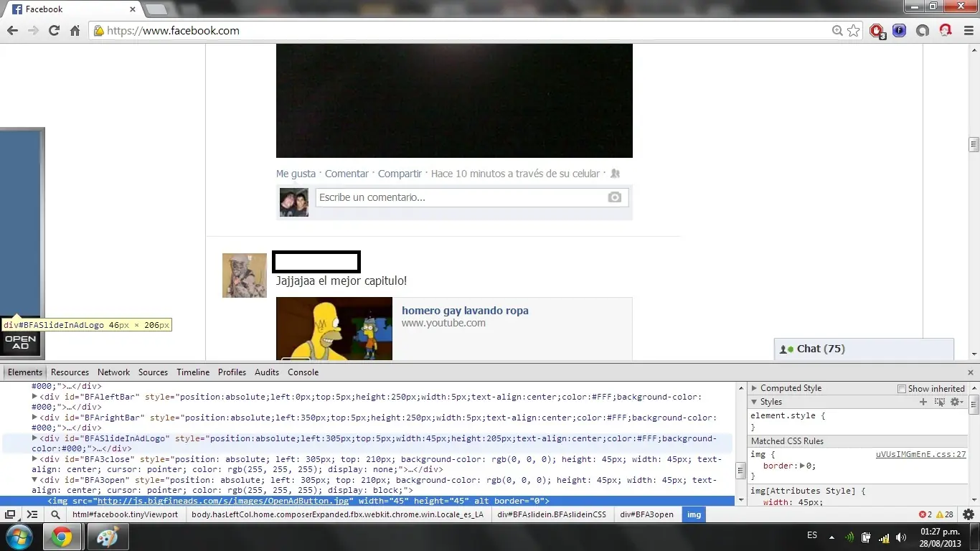The width and height of the screenshot is (980, 551).
Task: Click the yellow warning count indicator
Action: (944, 514)
